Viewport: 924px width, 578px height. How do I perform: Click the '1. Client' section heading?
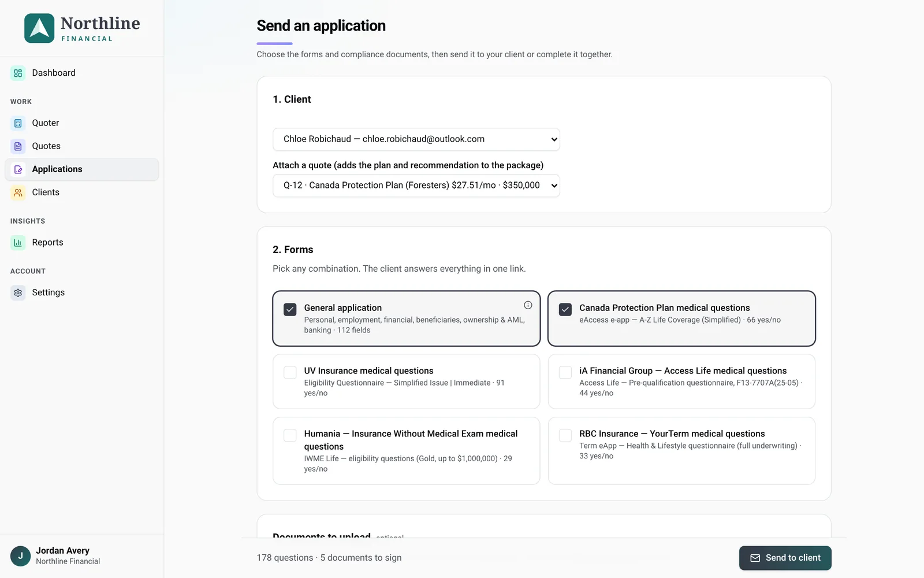292,99
